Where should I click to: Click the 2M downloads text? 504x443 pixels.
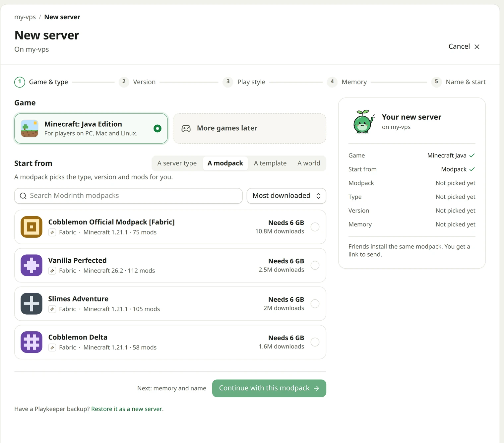pyautogui.click(x=284, y=308)
